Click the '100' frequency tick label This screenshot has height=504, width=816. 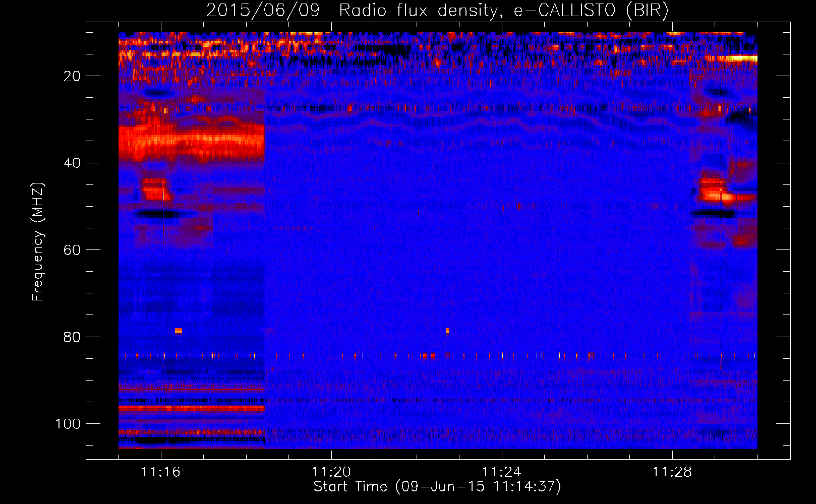click(68, 424)
